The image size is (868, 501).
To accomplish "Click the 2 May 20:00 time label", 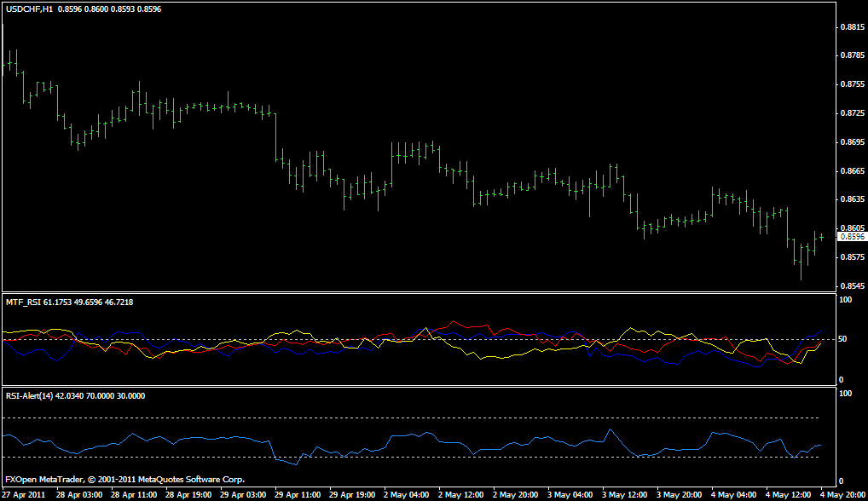I will tap(515, 495).
